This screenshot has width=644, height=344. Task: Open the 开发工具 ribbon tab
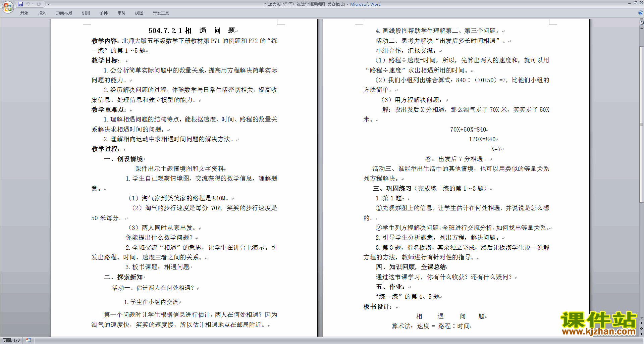tap(161, 13)
